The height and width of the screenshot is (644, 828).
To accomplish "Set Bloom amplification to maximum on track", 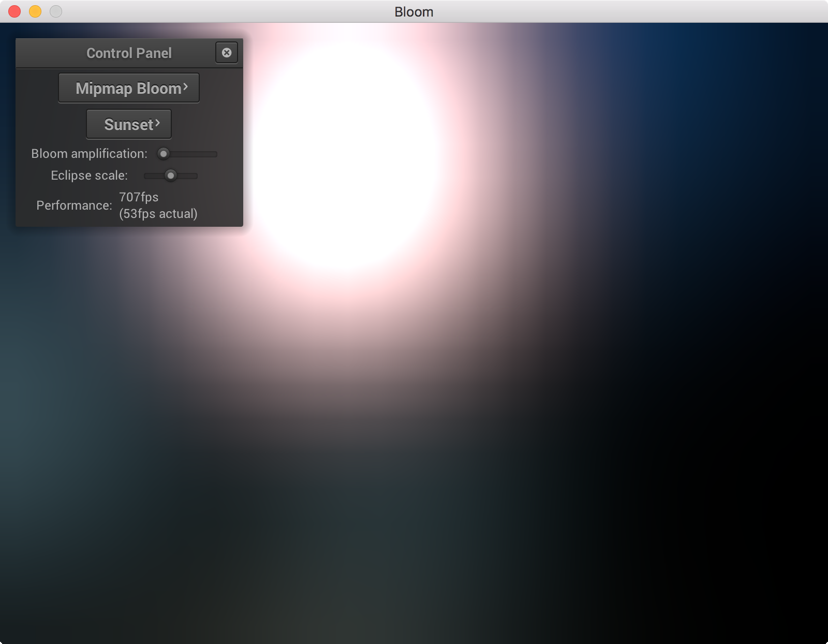I will click(x=215, y=154).
